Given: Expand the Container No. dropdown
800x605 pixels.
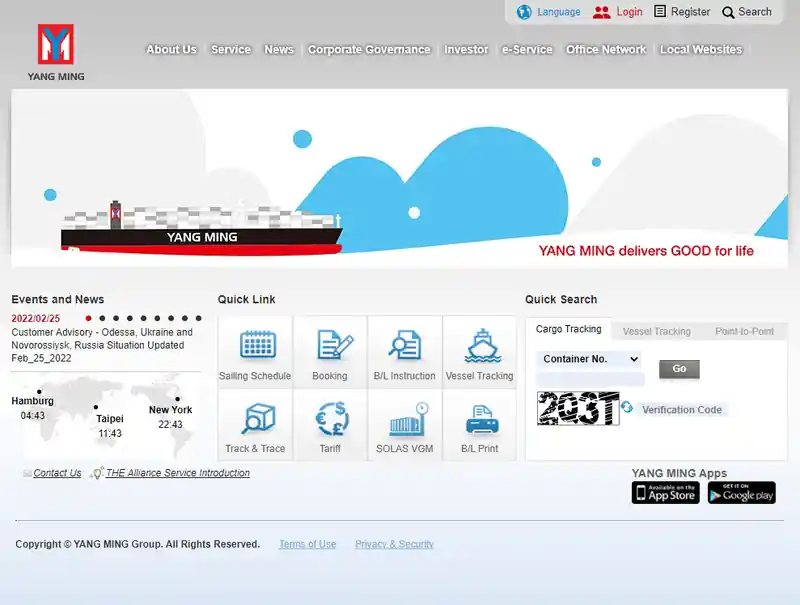Looking at the screenshot, I should click(589, 359).
